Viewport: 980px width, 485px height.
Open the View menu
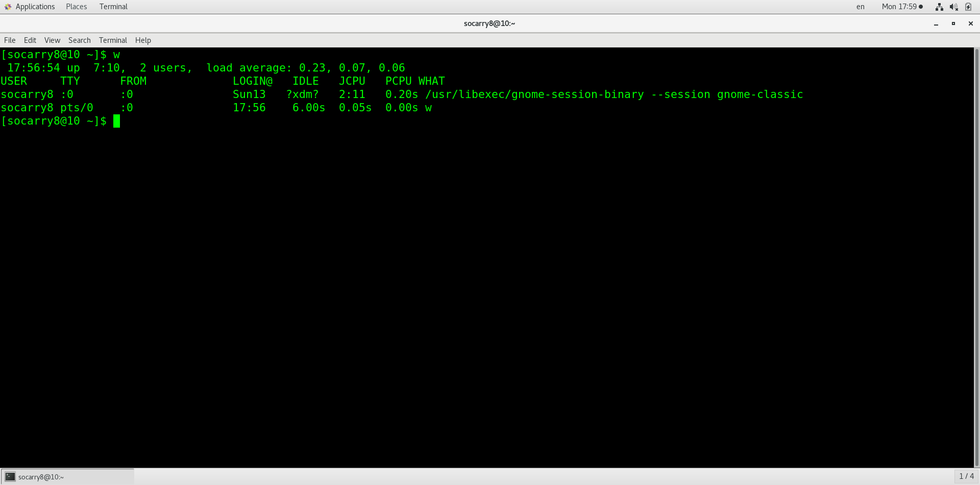point(52,40)
